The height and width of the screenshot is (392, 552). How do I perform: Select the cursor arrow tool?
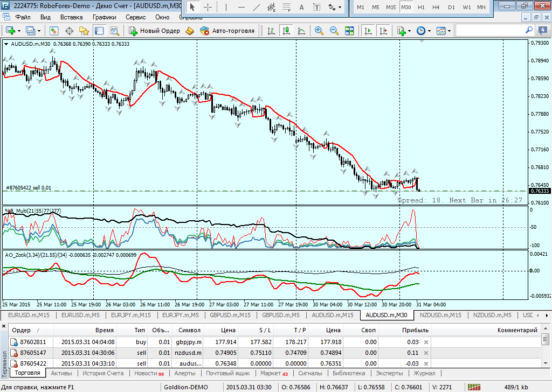click(192, 7)
